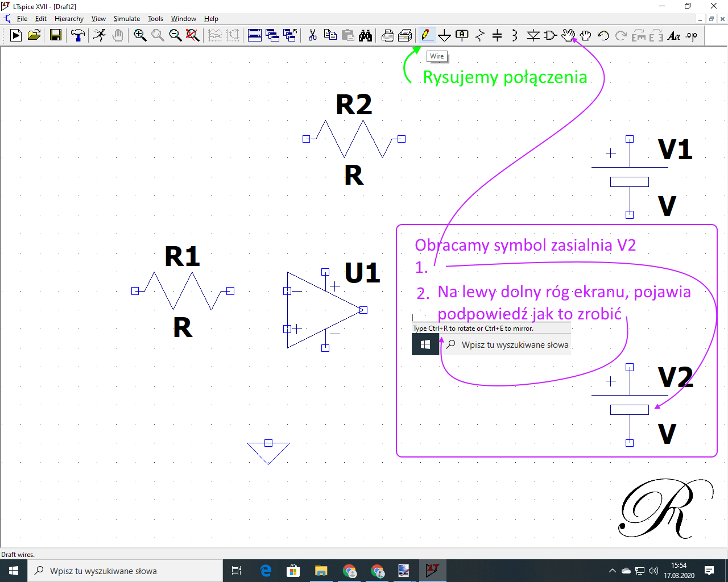Focus the bottom taskbar search box
The image size is (728, 582).
[x=125, y=571]
